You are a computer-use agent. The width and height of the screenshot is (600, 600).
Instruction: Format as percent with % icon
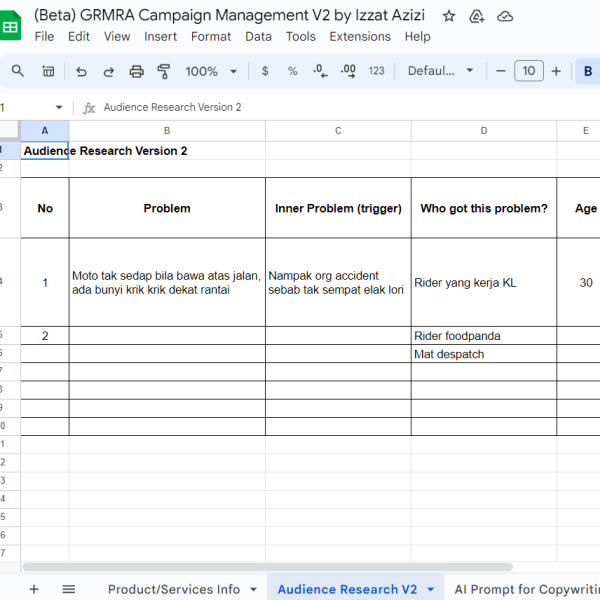point(292,71)
